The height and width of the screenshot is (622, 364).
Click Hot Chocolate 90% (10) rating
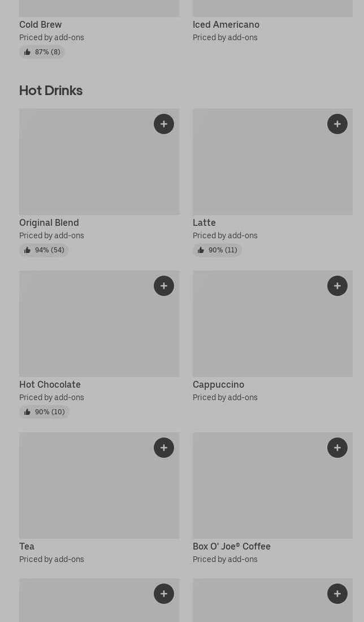coord(44,412)
